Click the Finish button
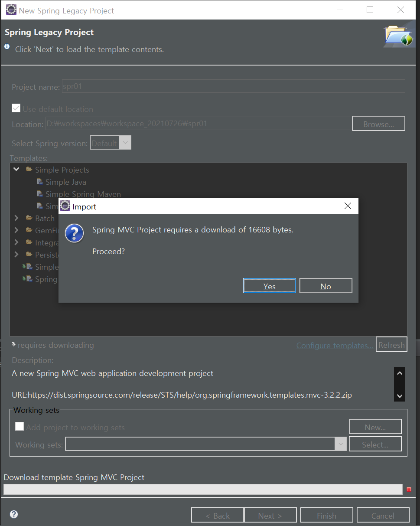The height and width of the screenshot is (526, 420). click(326, 515)
